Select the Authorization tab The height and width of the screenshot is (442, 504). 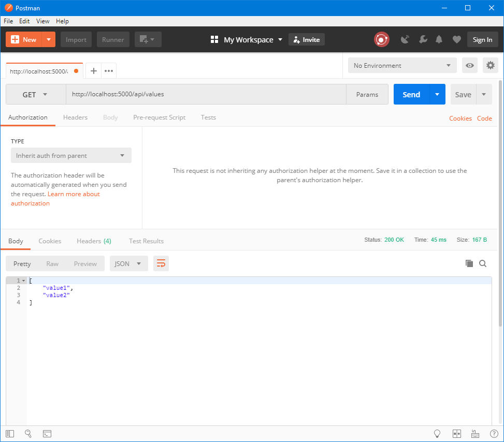27,117
